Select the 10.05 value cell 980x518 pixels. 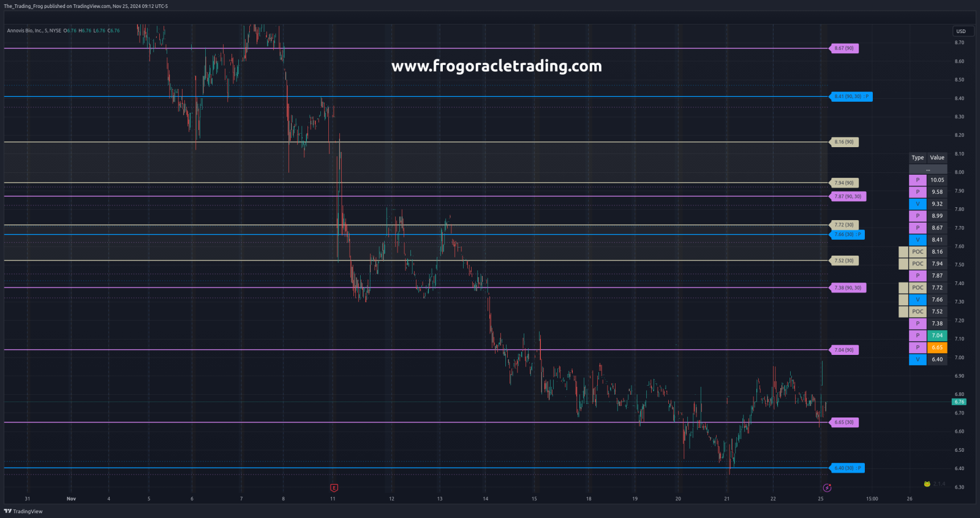coord(937,180)
